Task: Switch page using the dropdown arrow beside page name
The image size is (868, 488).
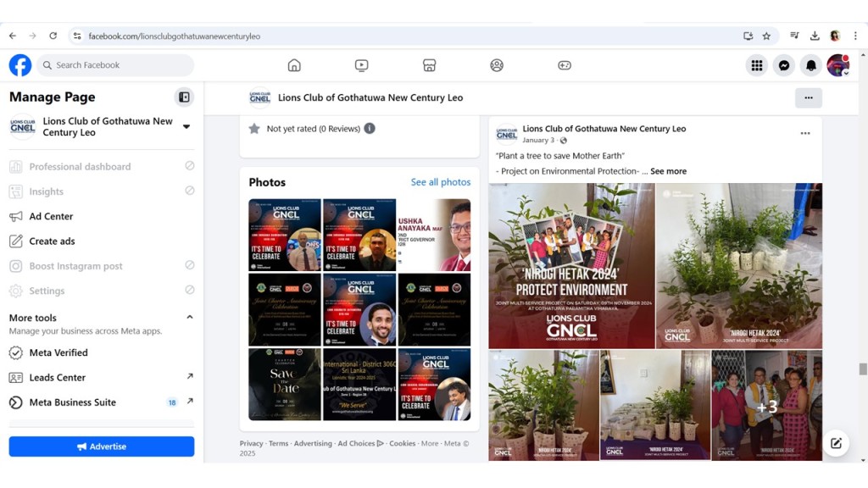Action: [x=186, y=127]
